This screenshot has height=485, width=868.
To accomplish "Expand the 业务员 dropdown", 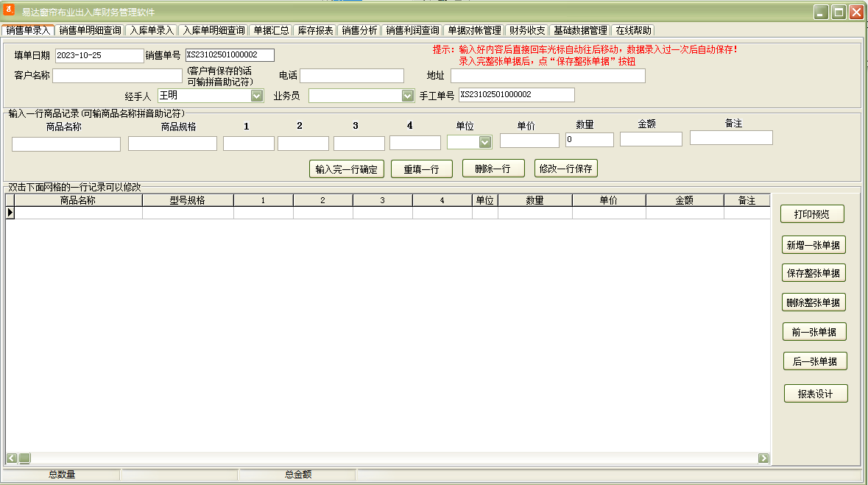I will tap(408, 96).
